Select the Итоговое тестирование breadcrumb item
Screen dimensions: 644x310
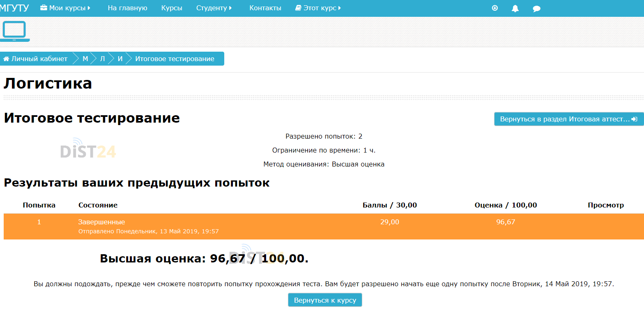coord(175,59)
